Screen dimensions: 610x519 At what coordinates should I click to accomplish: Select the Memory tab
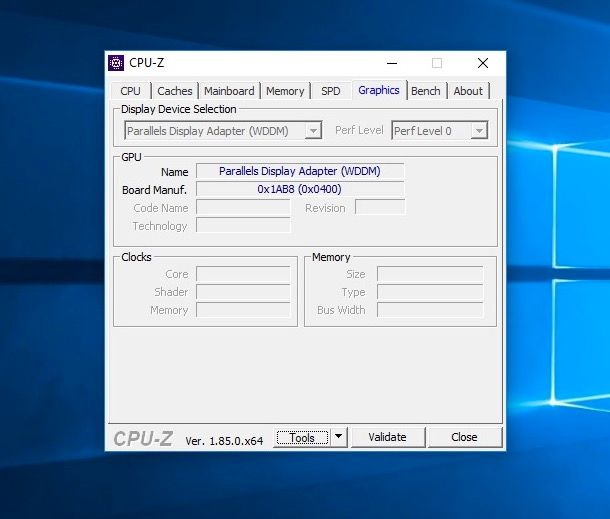(285, 91)
